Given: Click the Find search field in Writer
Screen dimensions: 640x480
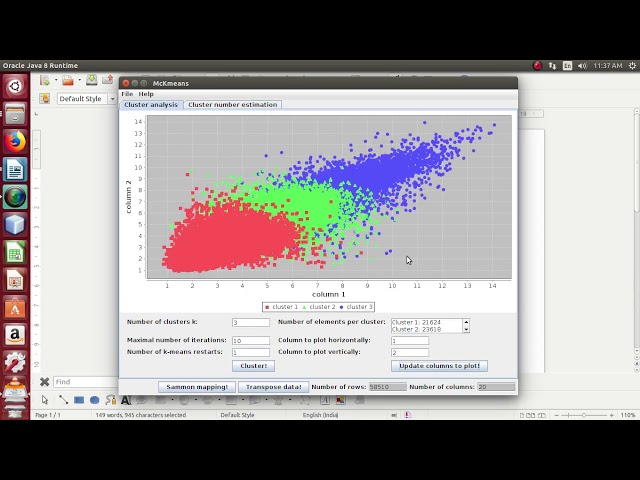Looking at the screenshot, I should [x=86, y=382].
